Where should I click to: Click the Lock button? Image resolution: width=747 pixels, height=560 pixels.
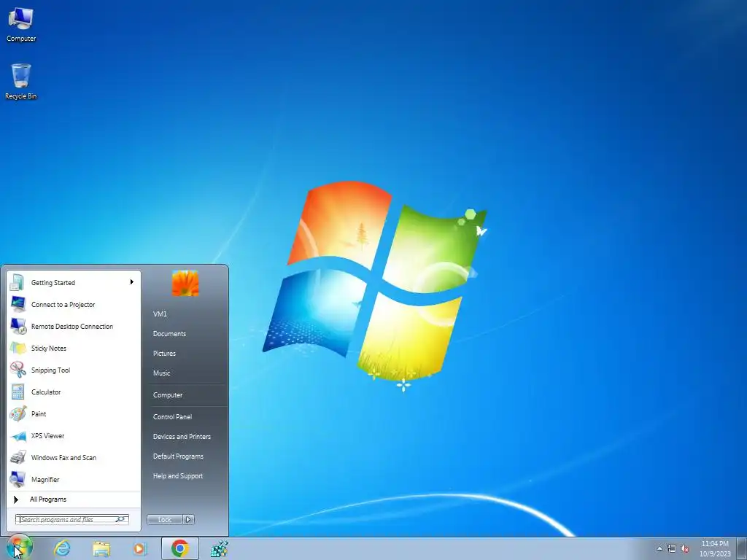click(x=165, y=519)
